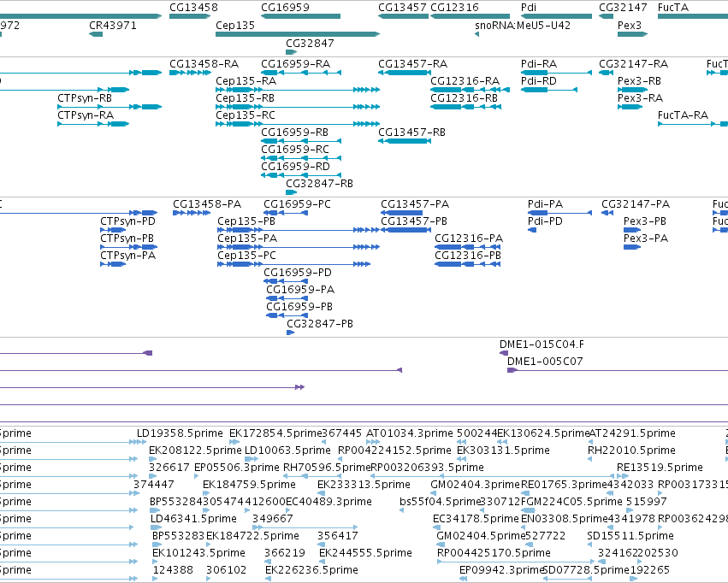
Task: Click the CTPsyn-PB protein label
Action: click(x=127, y=238)
